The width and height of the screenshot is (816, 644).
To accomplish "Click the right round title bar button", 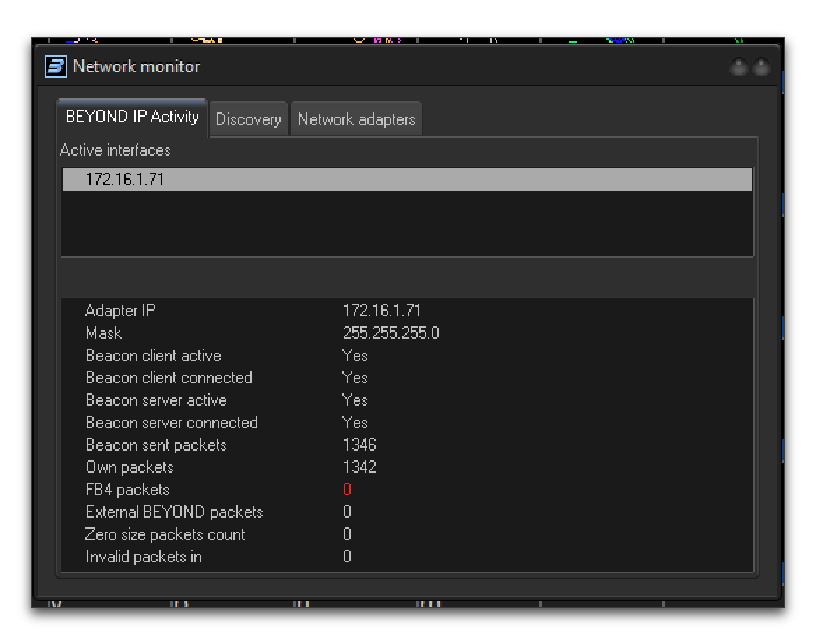I will (762, 66).
